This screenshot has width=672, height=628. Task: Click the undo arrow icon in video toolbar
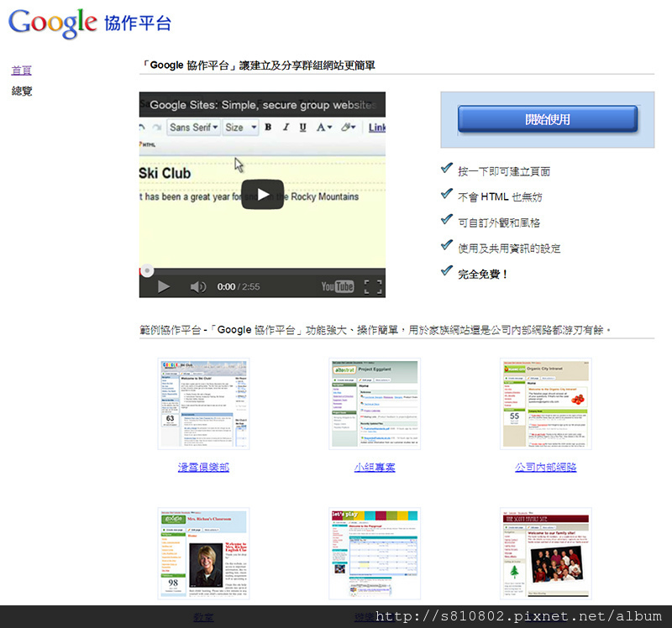pyautogui.click(x=143, y=128)
